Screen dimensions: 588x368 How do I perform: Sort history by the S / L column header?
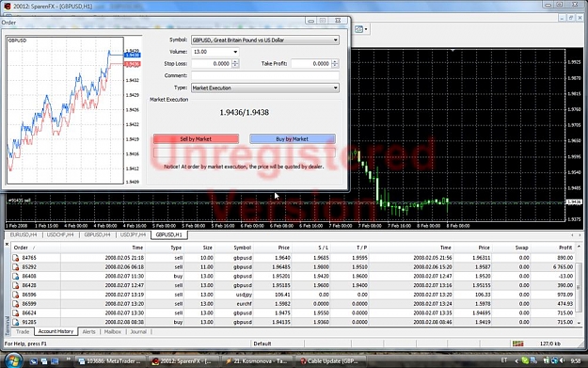coord(324,248)
